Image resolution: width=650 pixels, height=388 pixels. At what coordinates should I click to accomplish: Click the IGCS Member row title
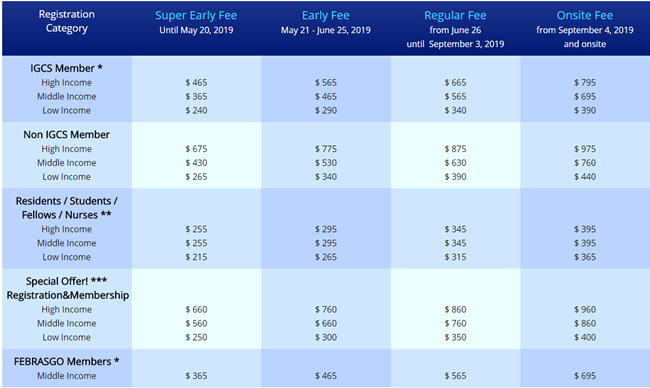(x=66, y=68)
